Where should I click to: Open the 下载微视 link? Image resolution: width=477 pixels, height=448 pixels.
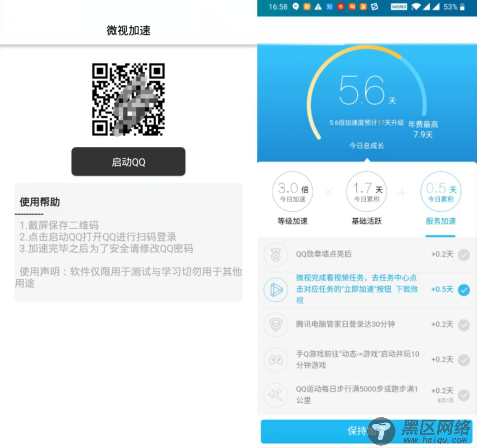(x=407, y=289)
